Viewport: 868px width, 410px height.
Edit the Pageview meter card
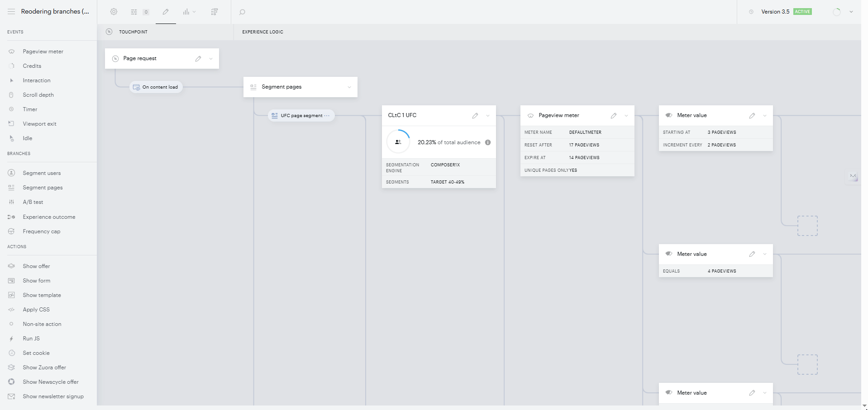(x=614, y=116)
